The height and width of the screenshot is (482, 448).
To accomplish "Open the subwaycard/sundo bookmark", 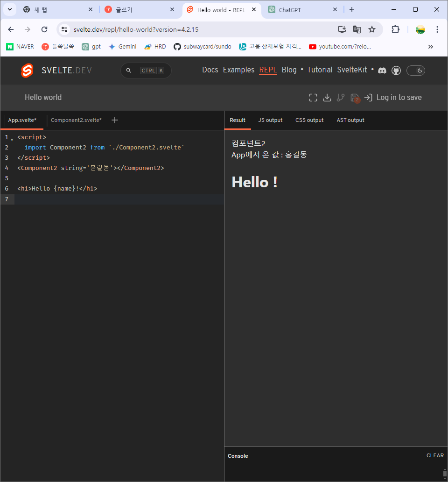I will click(x=203, y=46).
